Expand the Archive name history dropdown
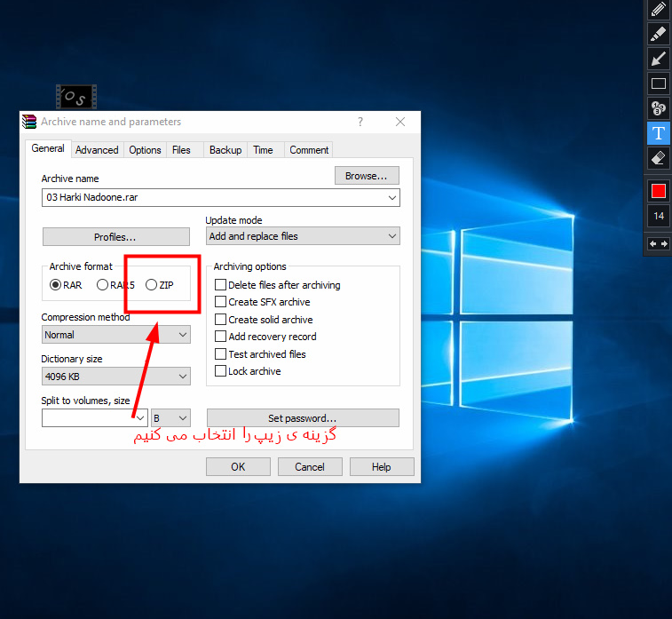The height and width of the screenshot is (619, 672). [x=391, y=198]
